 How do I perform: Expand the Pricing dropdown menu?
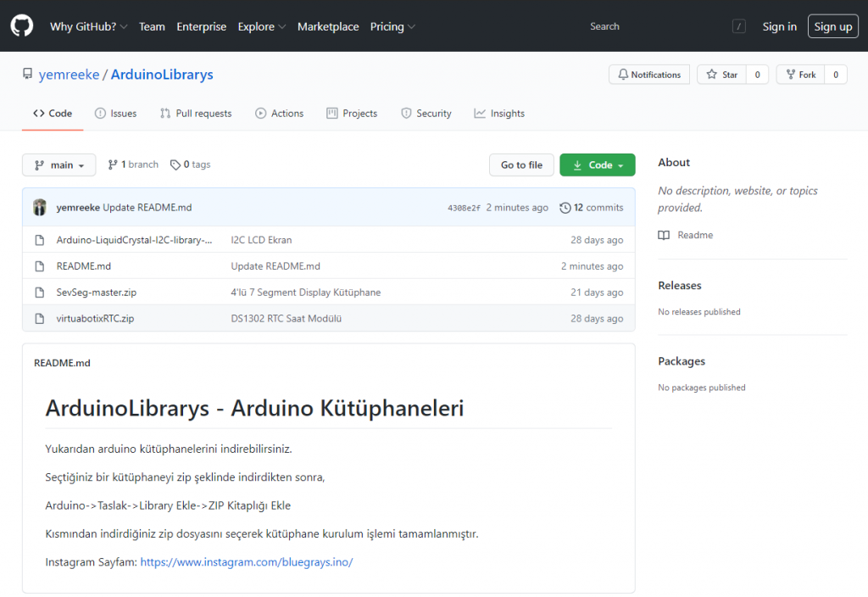click(392, 26)
